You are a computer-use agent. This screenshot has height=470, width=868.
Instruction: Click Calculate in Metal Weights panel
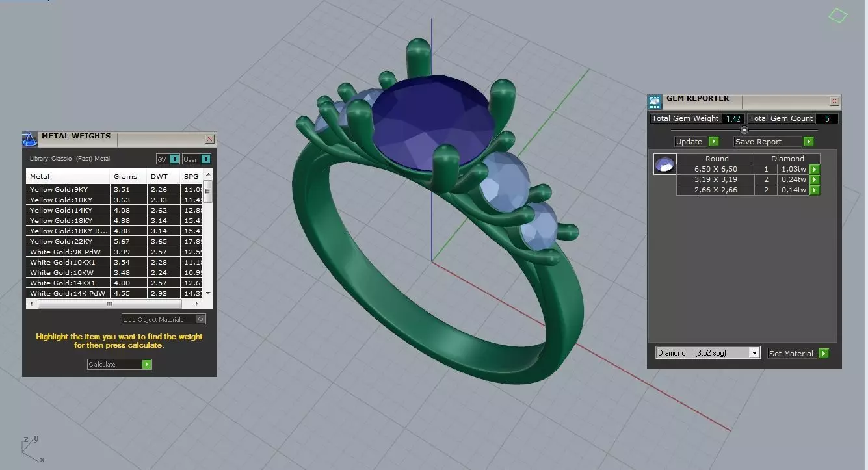[x=120, y=365]
